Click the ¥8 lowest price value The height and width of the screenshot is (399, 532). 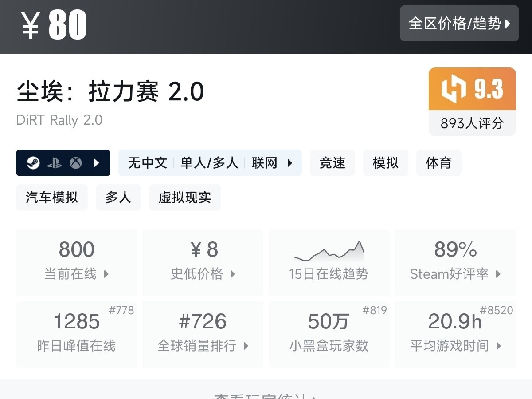tap(204, 250)
